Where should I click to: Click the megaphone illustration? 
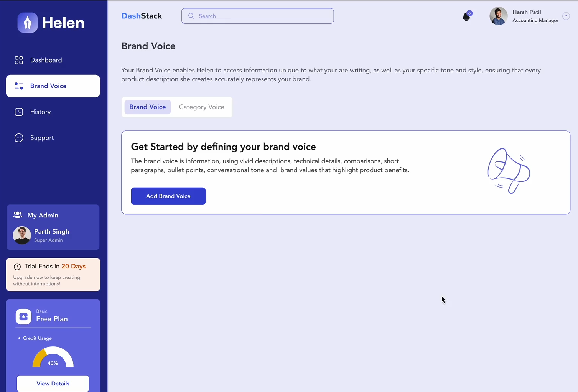509,171
